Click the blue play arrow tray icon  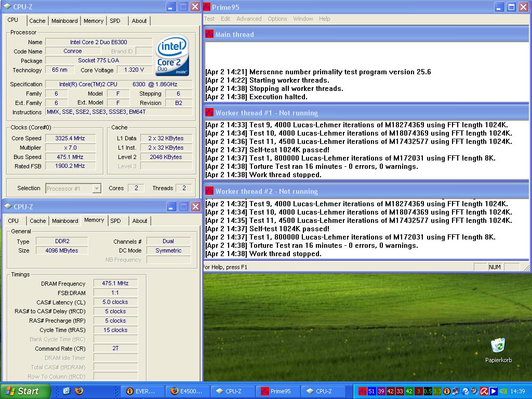coord(494,391)
